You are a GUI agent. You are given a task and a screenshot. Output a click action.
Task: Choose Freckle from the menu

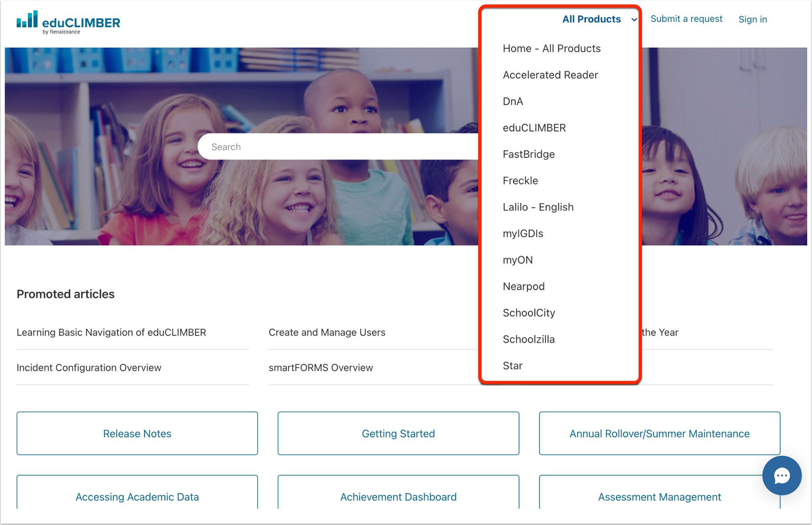(x=520, y=181)
